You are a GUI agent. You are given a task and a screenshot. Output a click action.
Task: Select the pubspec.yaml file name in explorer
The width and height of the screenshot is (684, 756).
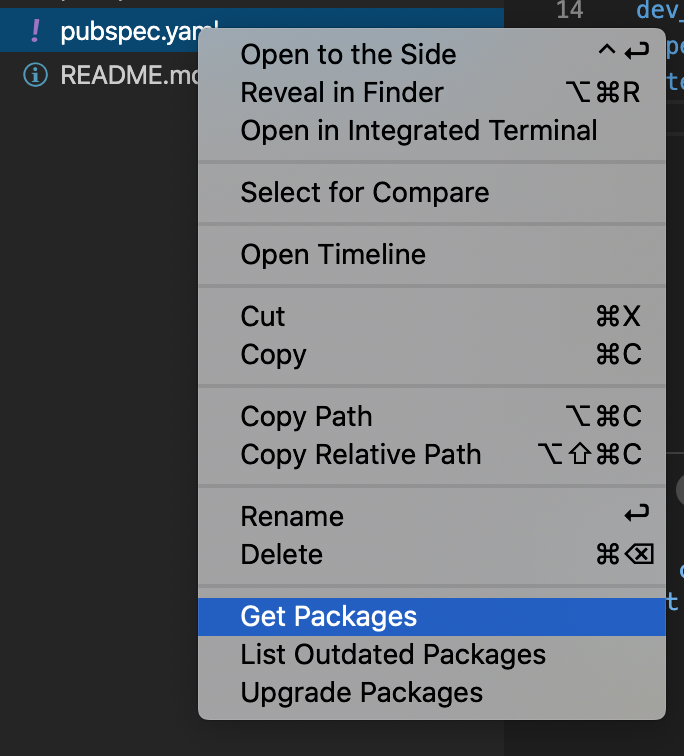point(125,32)
